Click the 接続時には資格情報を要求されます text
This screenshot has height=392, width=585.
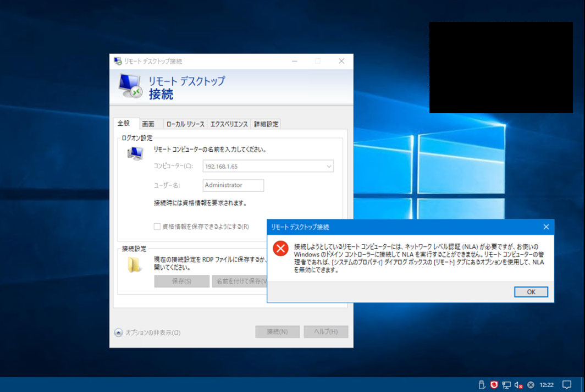click(x=200, y=203)
